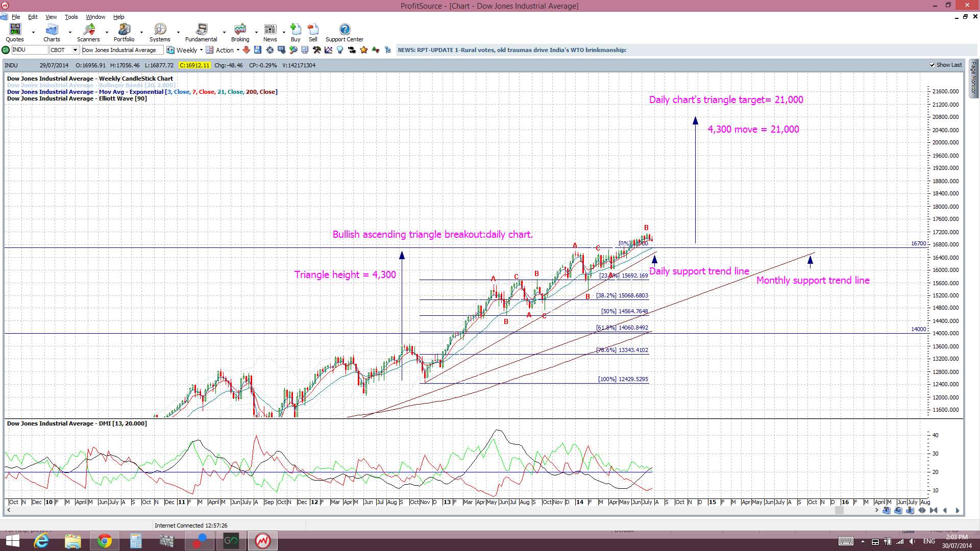
Task: Click the 'Triangle height = 4,300' annotation
Action: pos(345,274)
